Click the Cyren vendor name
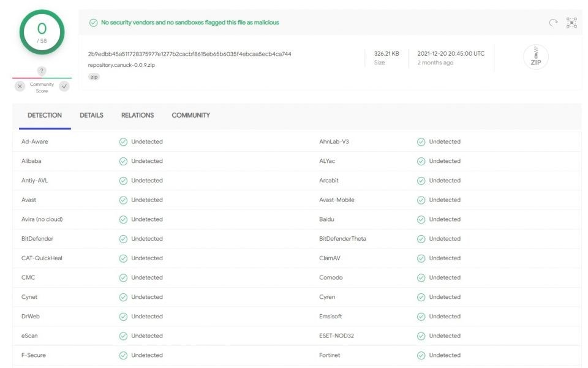This screenshot has width=588, height=368. point(327,297)
